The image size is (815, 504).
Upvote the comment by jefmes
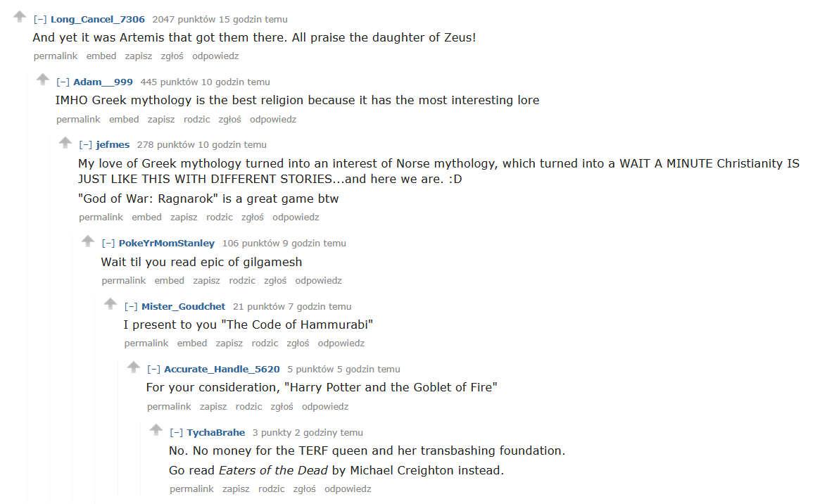pyautogui.click(x=65, y=142)
